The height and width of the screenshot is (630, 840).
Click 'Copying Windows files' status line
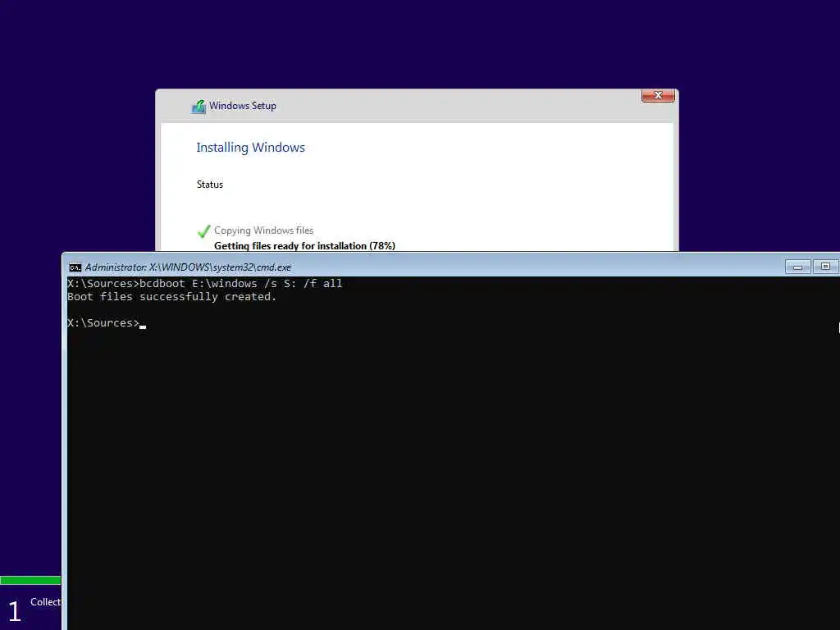pos(263,231)
